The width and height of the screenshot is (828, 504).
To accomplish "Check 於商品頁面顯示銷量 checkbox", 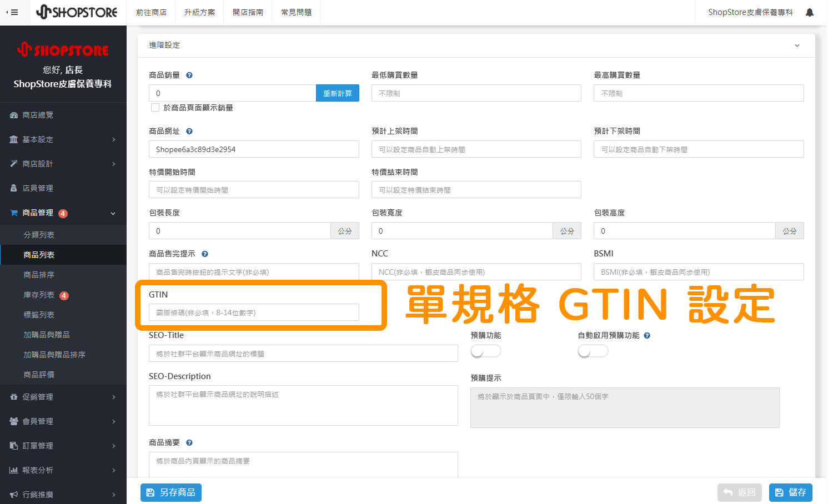I will pyautogui.click(x=155, y=108).
